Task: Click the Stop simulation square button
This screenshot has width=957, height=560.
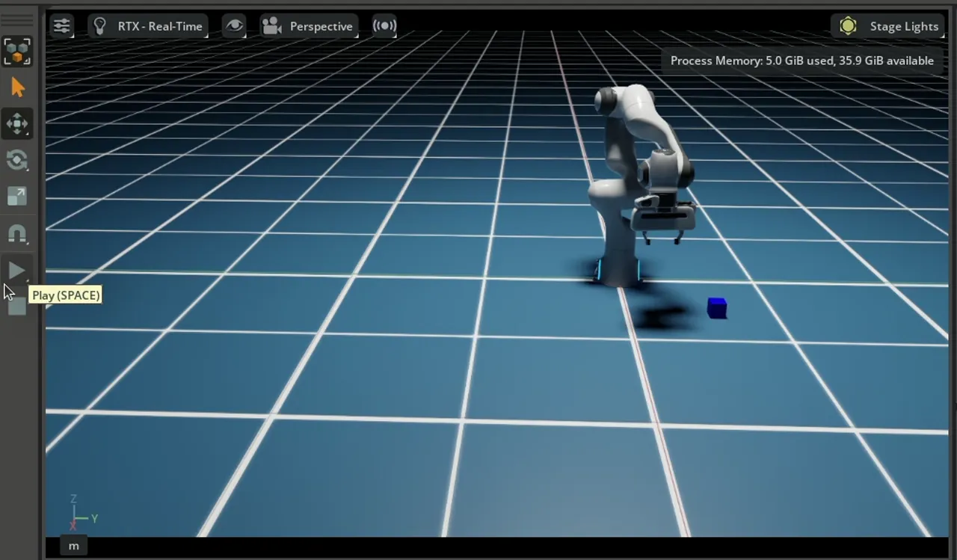Action: [17, 307]
